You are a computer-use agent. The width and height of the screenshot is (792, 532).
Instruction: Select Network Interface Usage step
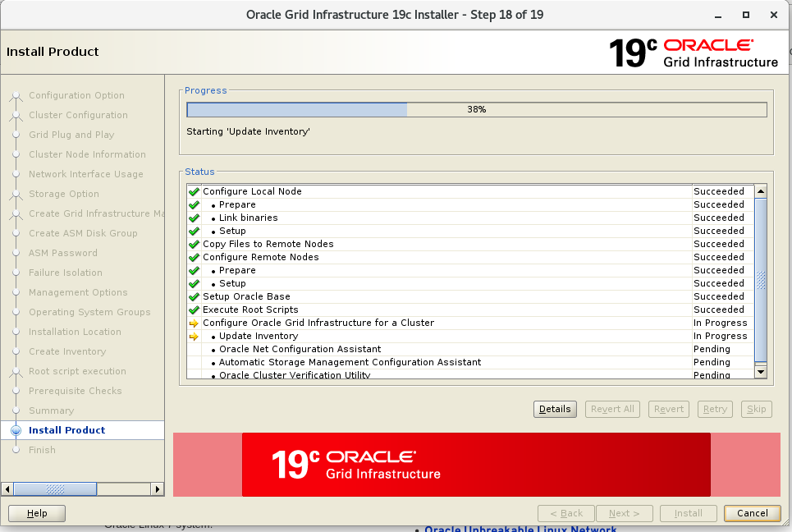point(86,174)
